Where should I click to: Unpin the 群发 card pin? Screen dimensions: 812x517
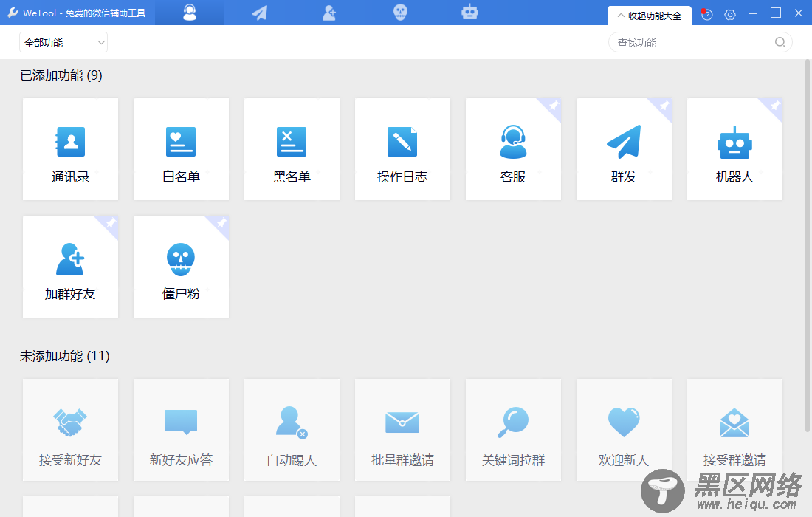(664, 106)
